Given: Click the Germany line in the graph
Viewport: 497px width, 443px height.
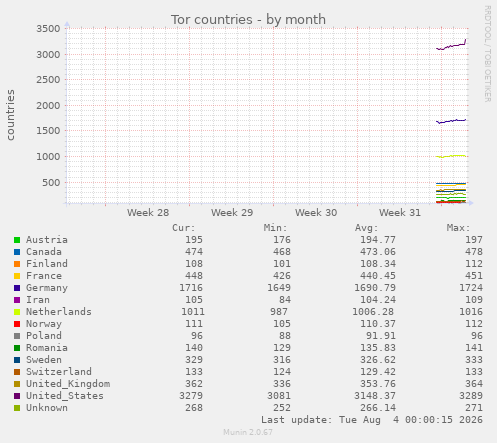Looking at the screenshot, I should click(x=451, y=121).
